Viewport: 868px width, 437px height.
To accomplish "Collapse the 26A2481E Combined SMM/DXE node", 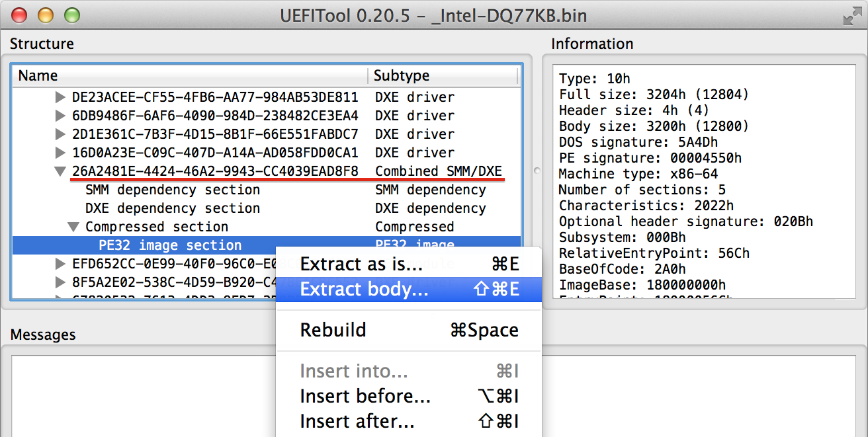I will (x=61, y=171).
